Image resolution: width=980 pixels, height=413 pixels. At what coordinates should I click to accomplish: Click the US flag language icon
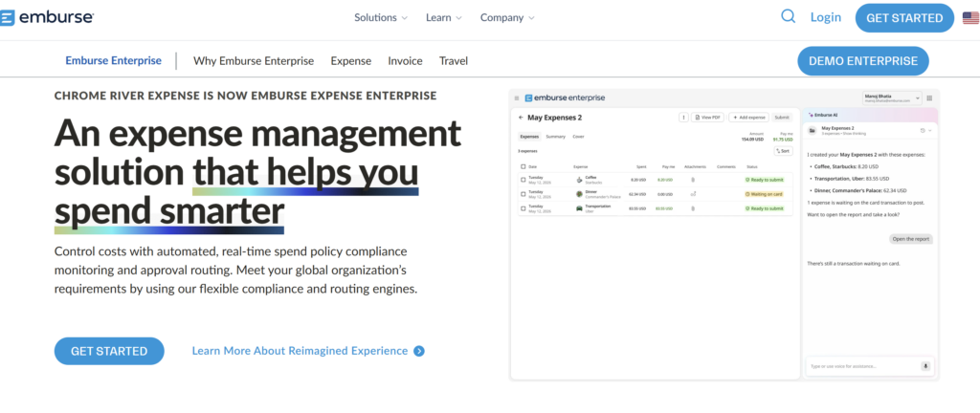[x=970, y=18]
